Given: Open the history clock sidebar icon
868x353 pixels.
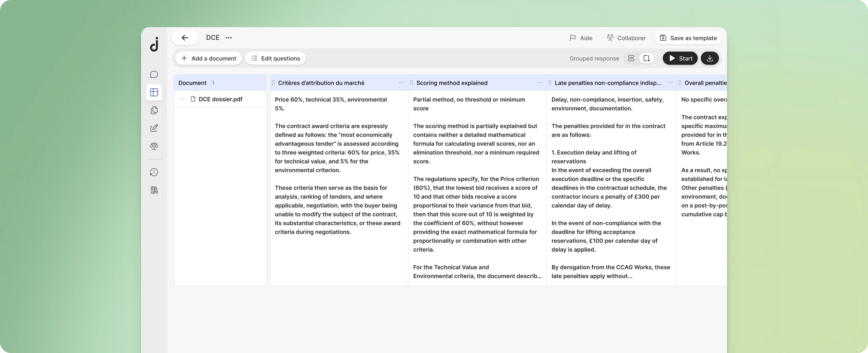Looking at the screenshot, I should tap(154, 172).
